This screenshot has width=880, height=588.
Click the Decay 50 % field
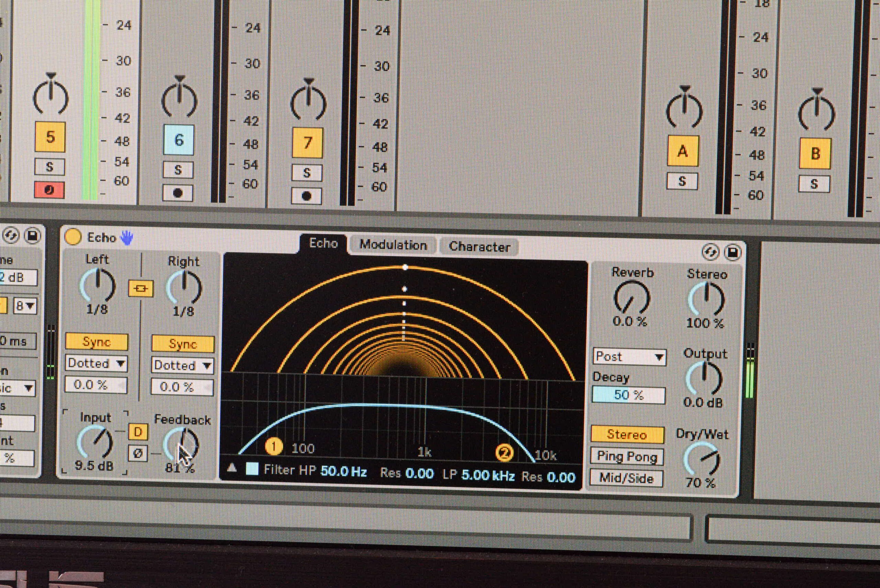pyautogui.click(x=629, y=395)
